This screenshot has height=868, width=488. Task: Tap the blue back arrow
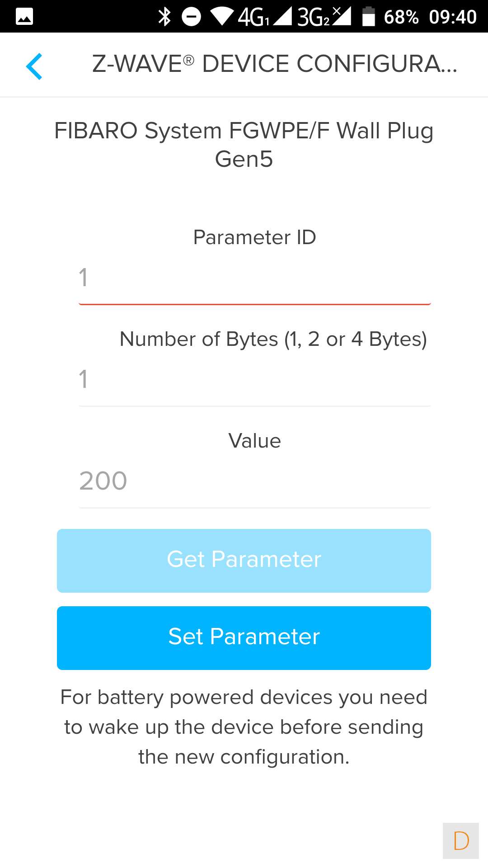point(34,66)
